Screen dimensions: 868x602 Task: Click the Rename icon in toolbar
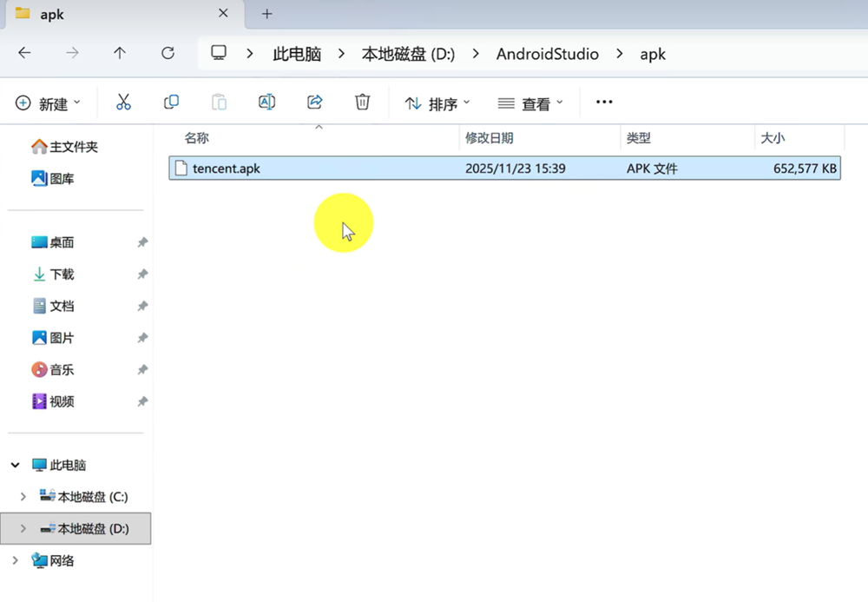266,103
